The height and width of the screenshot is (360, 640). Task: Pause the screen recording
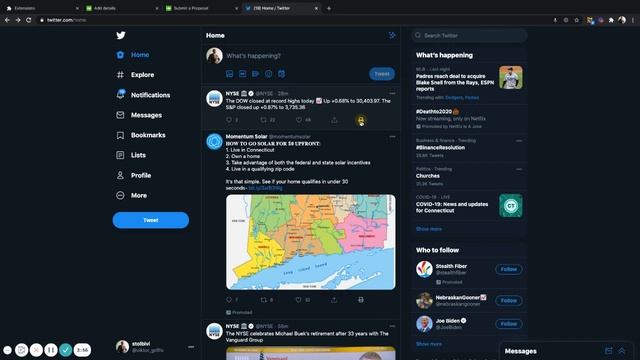tap(51, 350)
